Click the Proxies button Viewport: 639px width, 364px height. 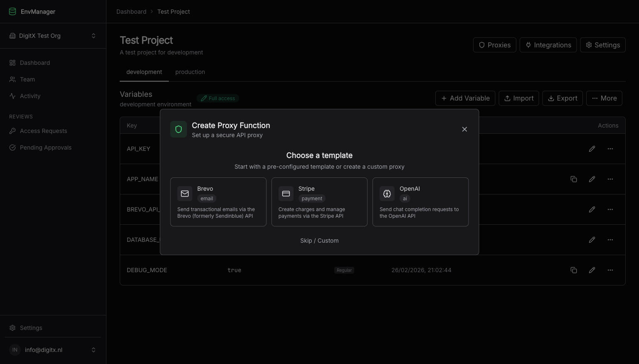click(495, 45)
